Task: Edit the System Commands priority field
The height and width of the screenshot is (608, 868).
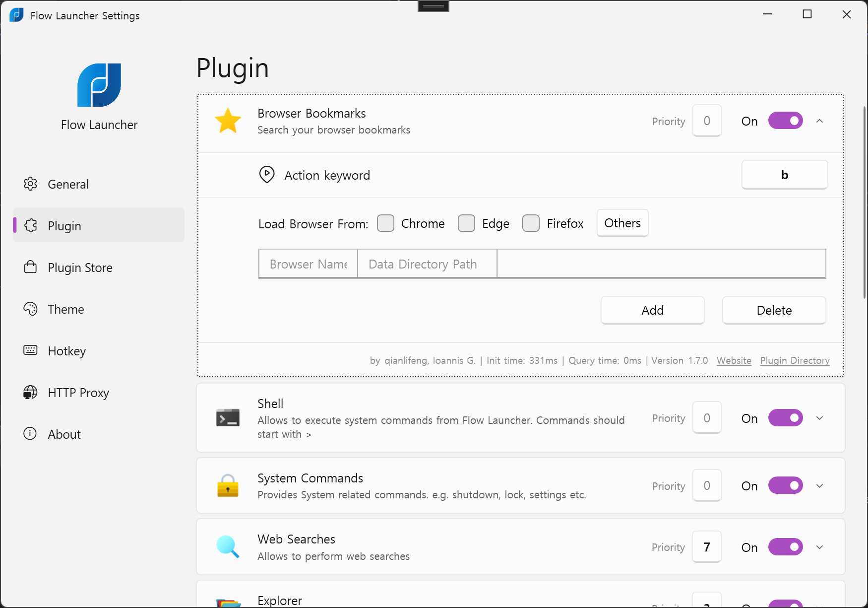Action: pyautogui.click(x=707, y=485)
